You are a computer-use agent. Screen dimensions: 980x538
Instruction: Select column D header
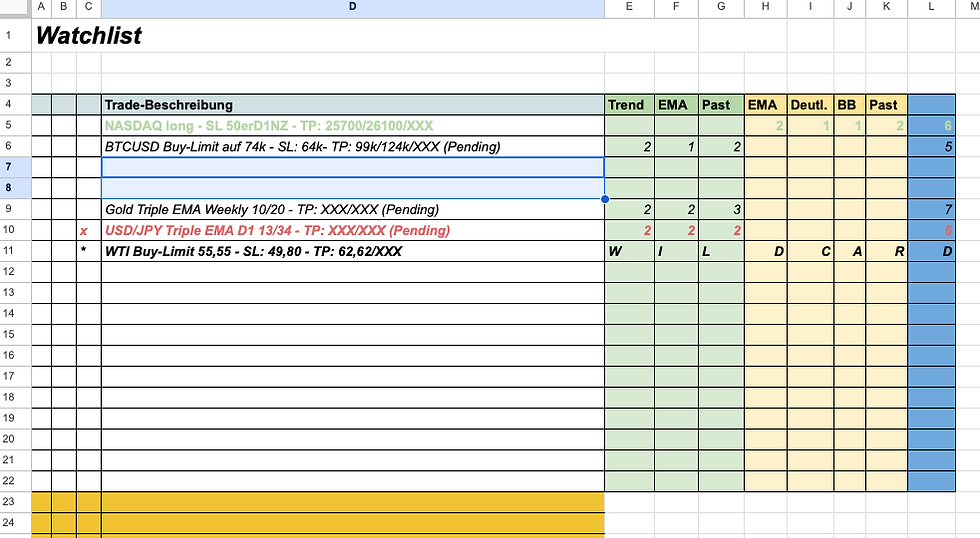pos(352,6)
